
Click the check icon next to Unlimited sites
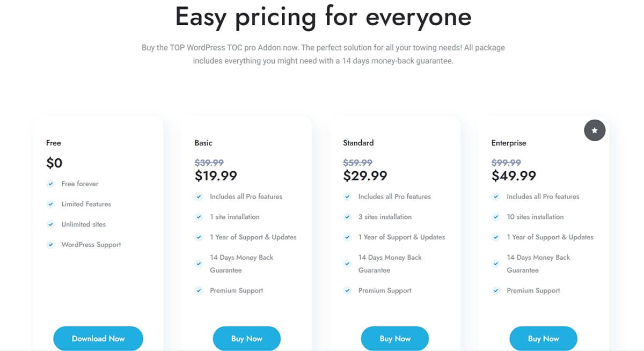(x=50, y=224)
